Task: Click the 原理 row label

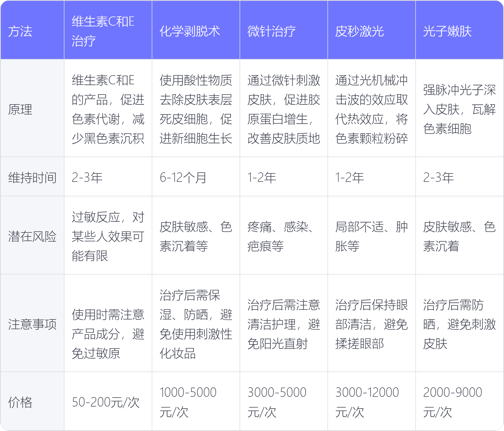Action: click(x=20, y=109)
